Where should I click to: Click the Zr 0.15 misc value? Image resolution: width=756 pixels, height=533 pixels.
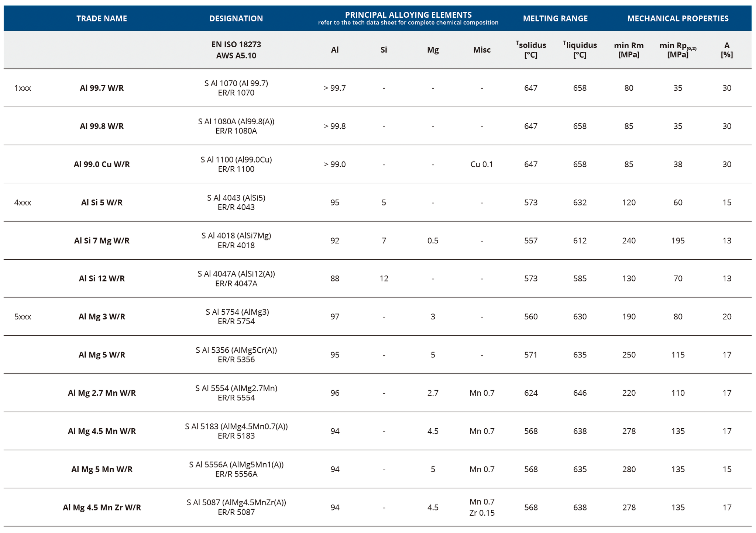tap(482, 513)
